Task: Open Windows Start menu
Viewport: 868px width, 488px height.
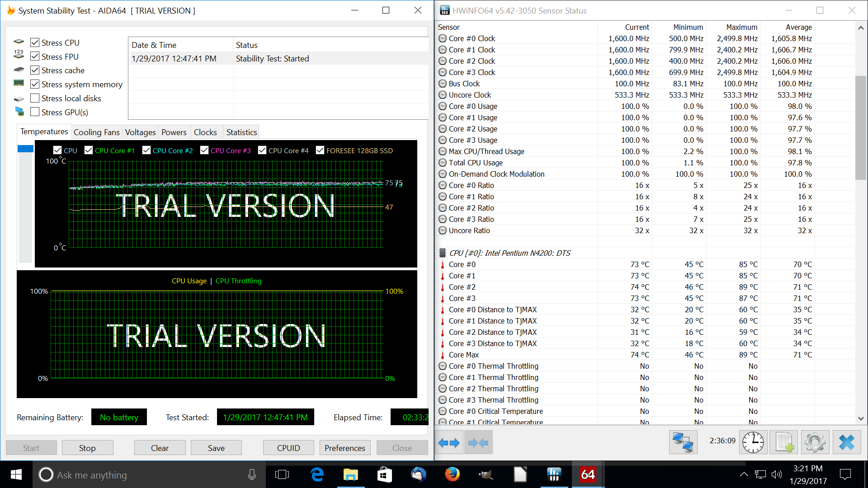Action: 16,474
